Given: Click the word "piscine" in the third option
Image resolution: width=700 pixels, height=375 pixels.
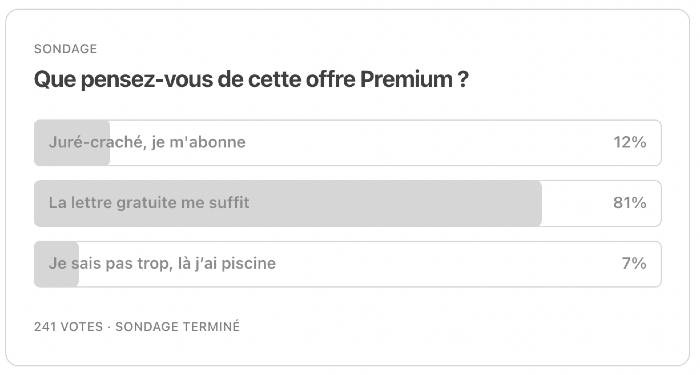Looking at the screenshot, I should point(249,263).
